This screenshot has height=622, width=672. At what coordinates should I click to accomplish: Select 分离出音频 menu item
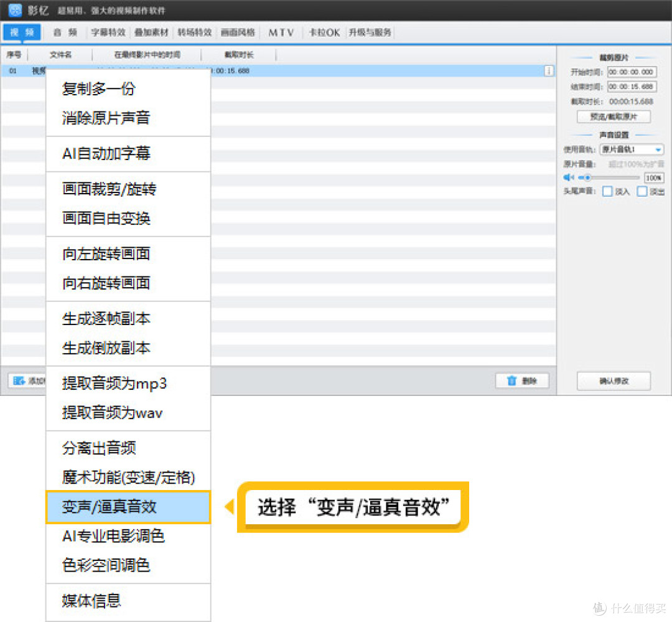click(x=128, y=448)
